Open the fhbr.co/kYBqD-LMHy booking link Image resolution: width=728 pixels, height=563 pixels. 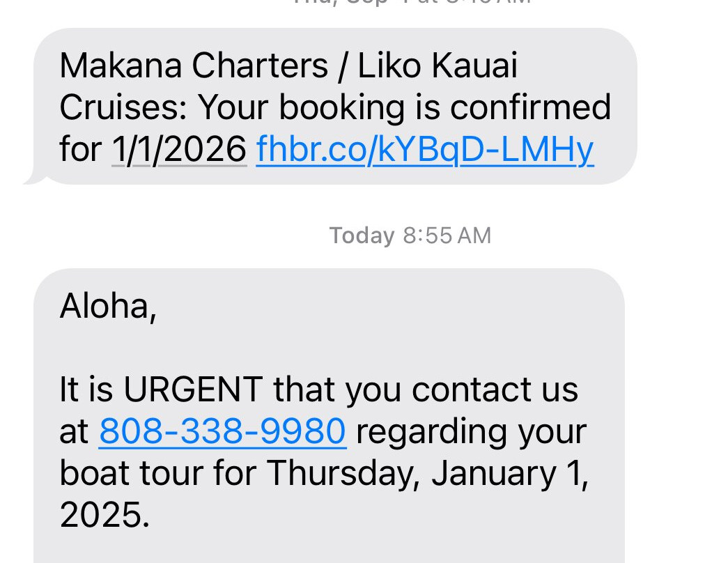tap(425, 148)
